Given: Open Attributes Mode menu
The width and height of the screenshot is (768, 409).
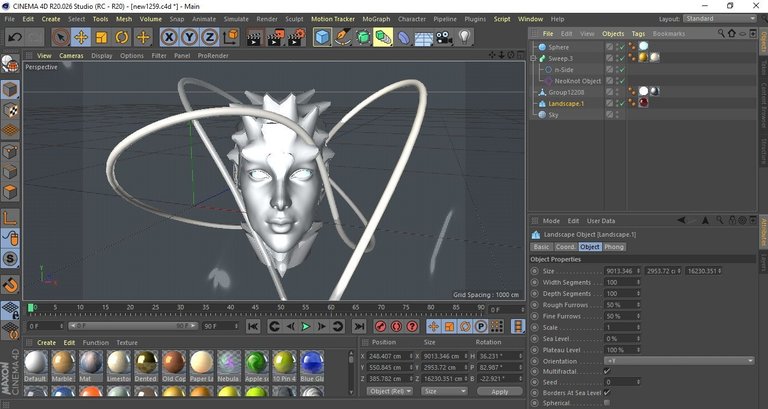Looking at the screenshot, I should (551, 221).
